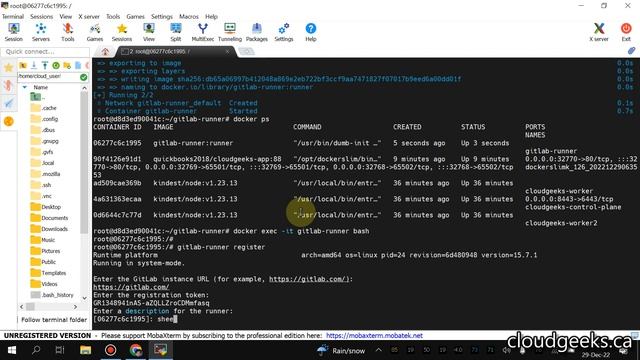Launch MultiExec mode from toolbar
The image size is (640, 360).
coord(203,32)
